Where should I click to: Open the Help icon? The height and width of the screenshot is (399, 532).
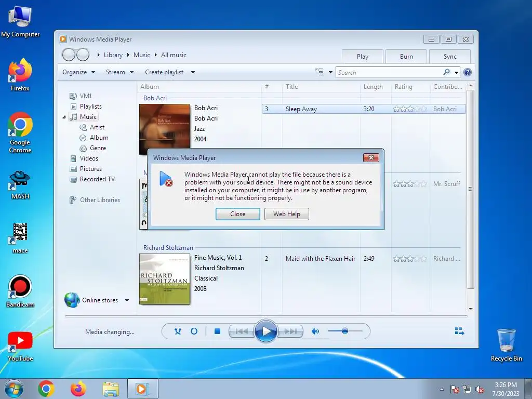coord(467,72)
